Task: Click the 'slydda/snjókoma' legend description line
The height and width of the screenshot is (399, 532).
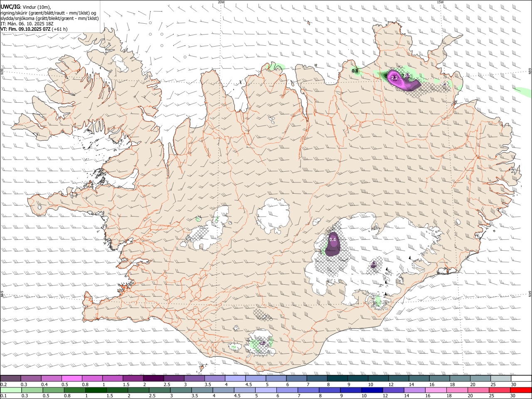Action: [x=49, y=18]
